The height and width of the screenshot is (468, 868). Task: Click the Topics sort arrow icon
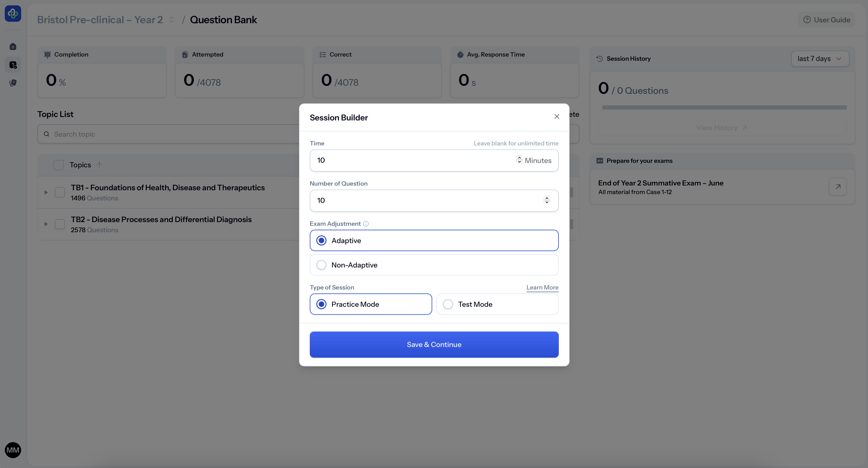pos(99,165)
